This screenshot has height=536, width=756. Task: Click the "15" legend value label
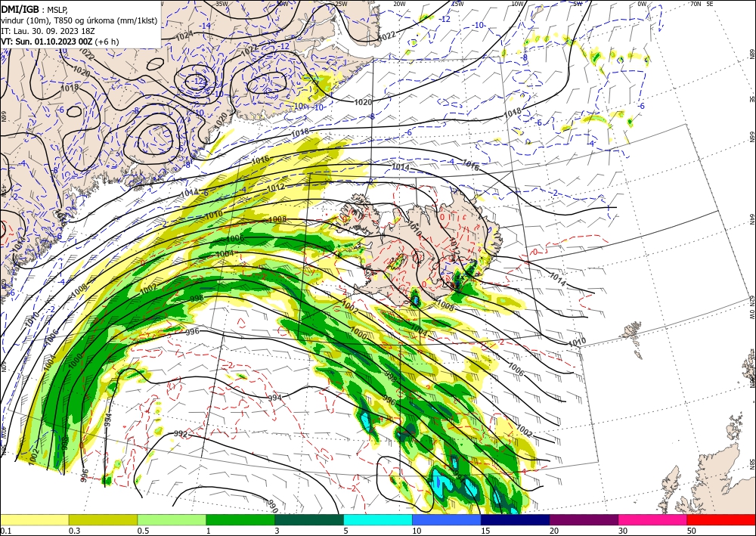[485, 531]
